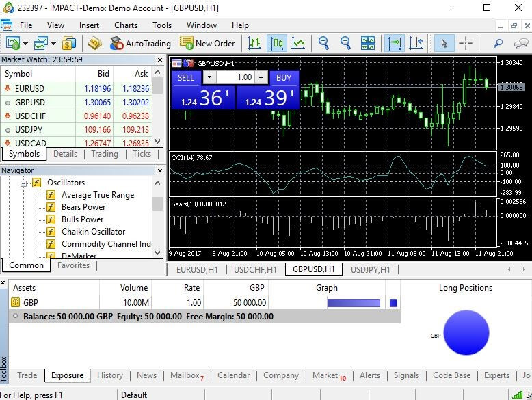Open the Profiles toolbar icon
The width and height of the screenshot is (532, 400).
click(41, 43)
